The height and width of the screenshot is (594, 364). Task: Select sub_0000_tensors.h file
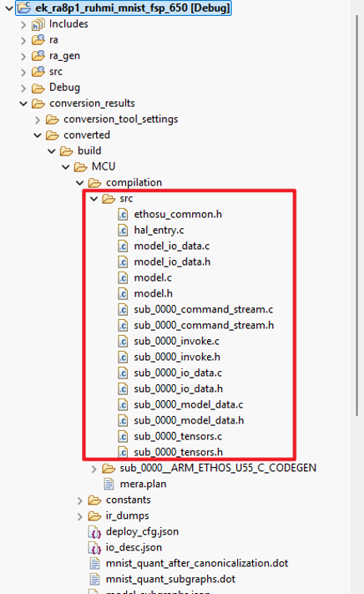tap(178, 452)
